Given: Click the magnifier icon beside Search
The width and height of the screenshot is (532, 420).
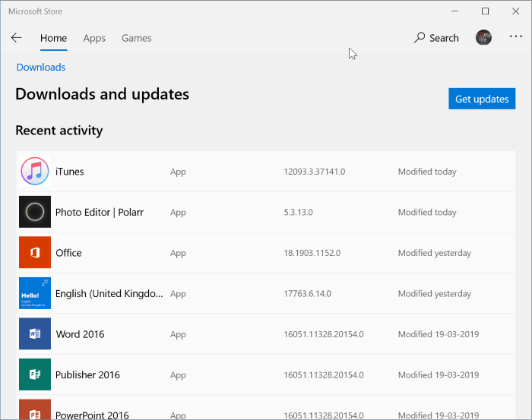Looking at the screenshot, I should (420, 37).
